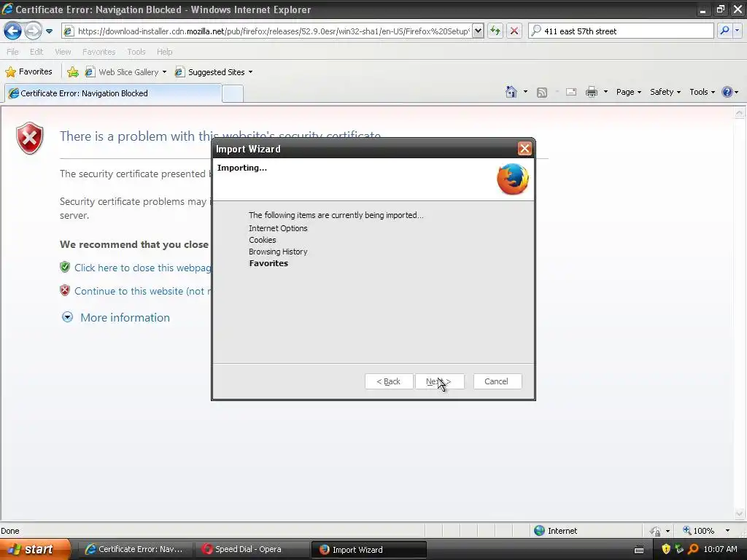Image resolution: width=747 pixels, height=560 pixels.
Task: Open Suggested Sites link
Action: pos(209,72)
